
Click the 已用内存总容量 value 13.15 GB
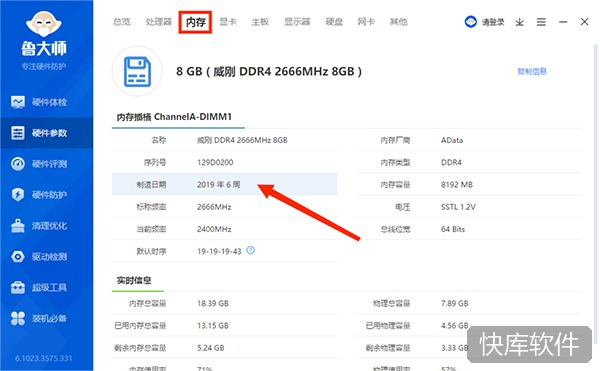click(213, 325)
